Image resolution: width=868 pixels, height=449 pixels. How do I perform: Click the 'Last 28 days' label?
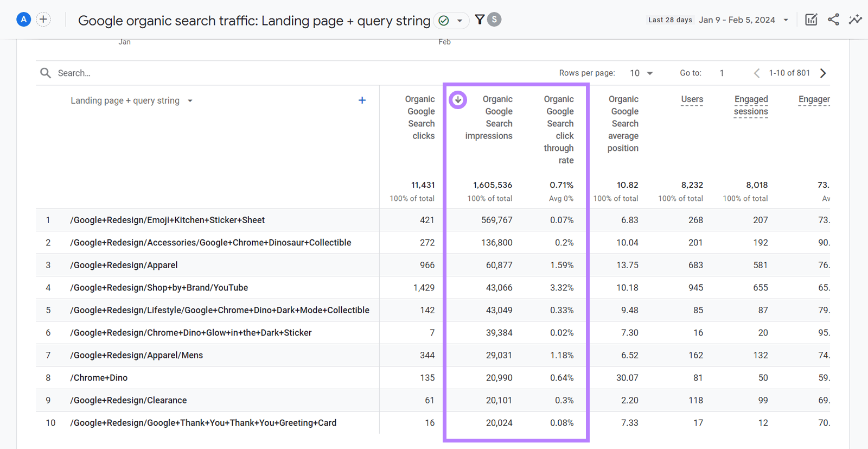670,20
